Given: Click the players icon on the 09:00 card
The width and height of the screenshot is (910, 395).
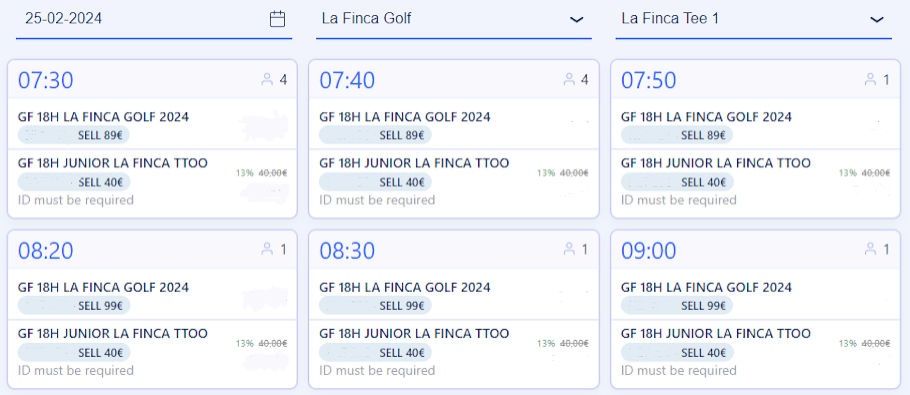Looking at the screenshot, I should (870, 250).
